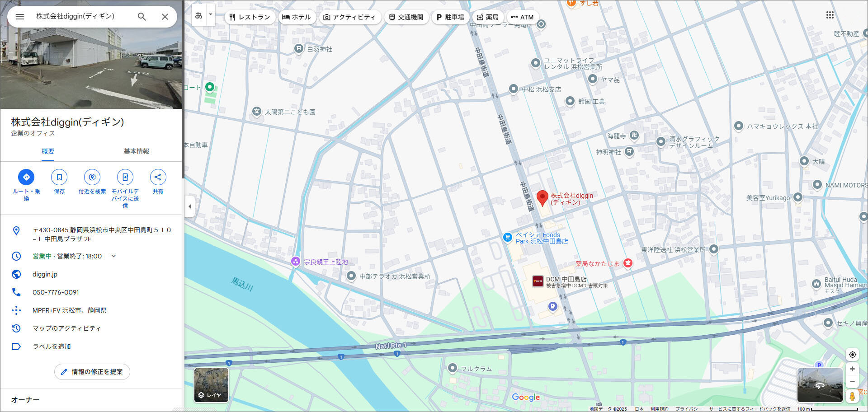
Task: Click the 宗良親王上陸地 landmark marker
Action: pos(296,261)
